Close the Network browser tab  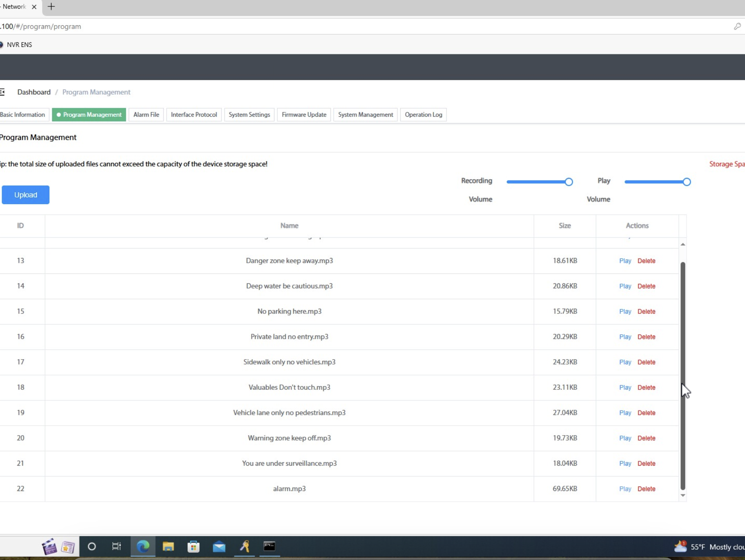pyautogui.click(x=34, y=7)
